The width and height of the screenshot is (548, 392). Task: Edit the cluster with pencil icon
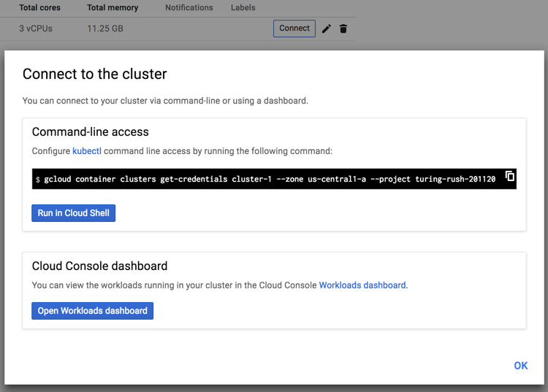(x=327, y=28)
